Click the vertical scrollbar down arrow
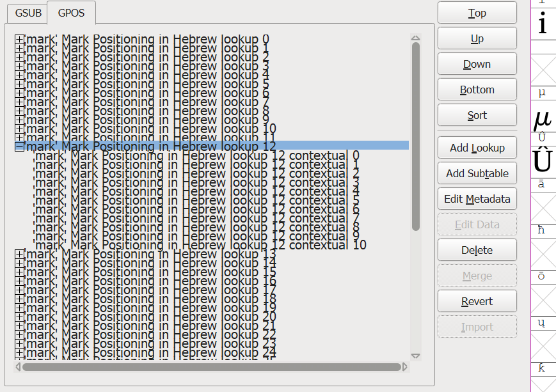 tap(415, 356)
